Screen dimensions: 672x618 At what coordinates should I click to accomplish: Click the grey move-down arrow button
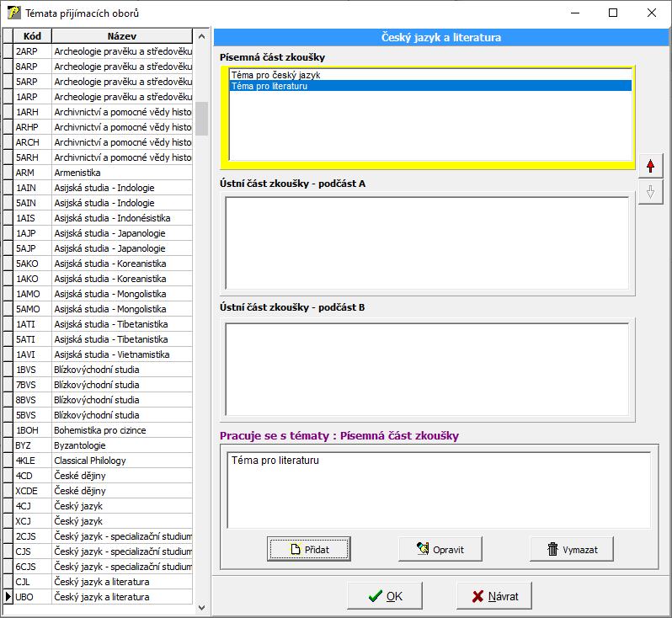(x=649, y=192)
